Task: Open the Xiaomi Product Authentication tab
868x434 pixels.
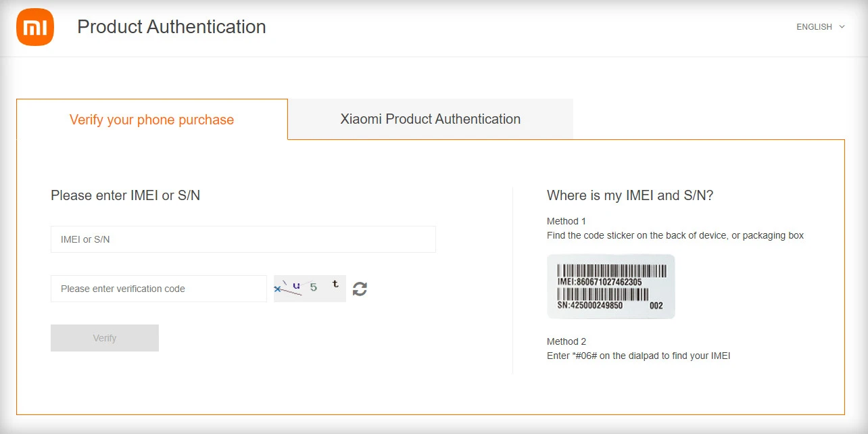Action: click(x=430, y=119)
